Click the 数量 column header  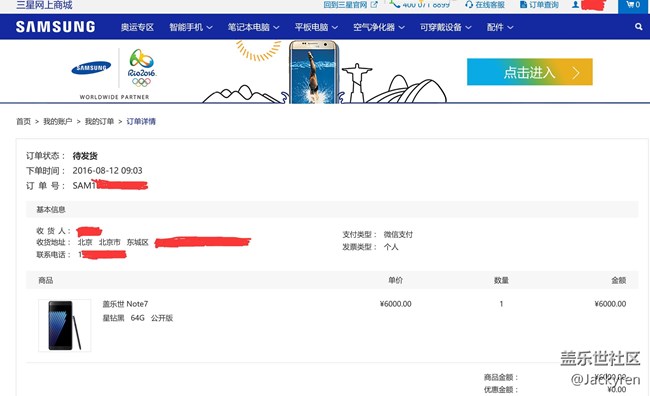[501, 280]
